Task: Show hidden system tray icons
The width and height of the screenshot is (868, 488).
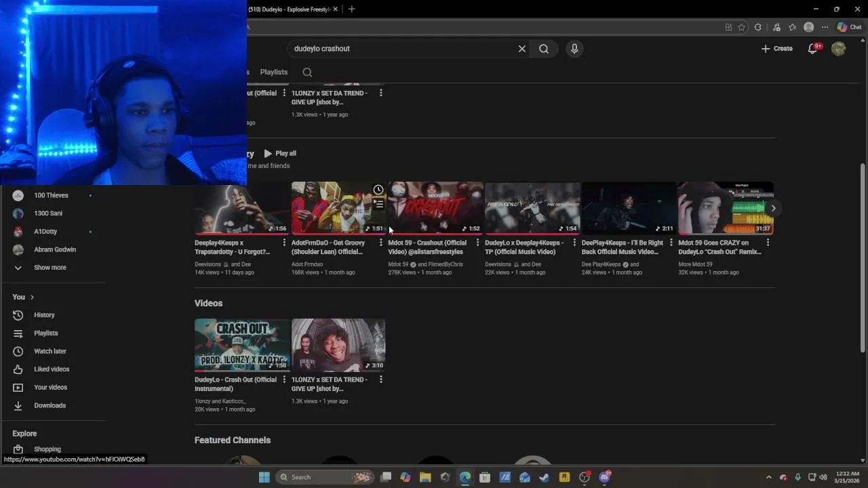Action: point(768,477)
